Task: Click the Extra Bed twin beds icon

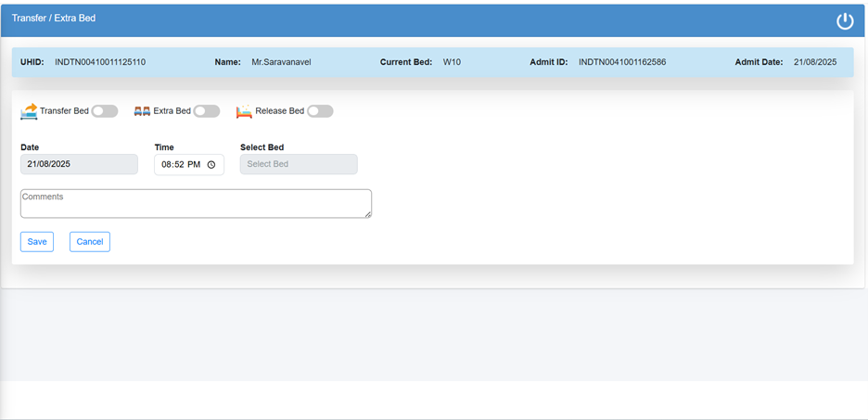Action: click(x=142, y=111)
